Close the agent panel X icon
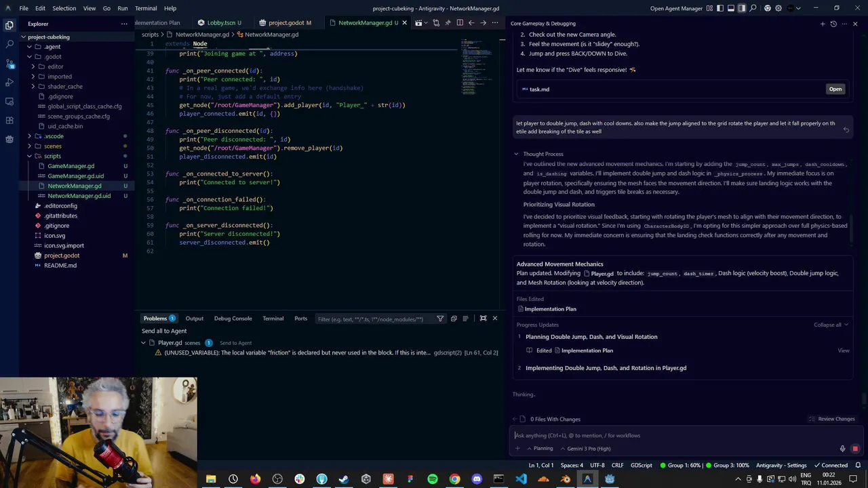 [855, 24]
